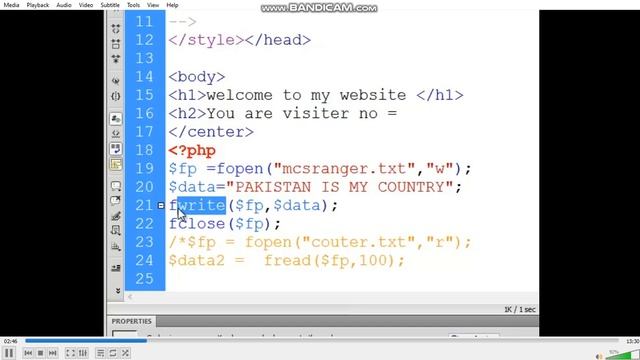
Task: Open extended settings equalizer icon
Action: click(x=83, y=353)
